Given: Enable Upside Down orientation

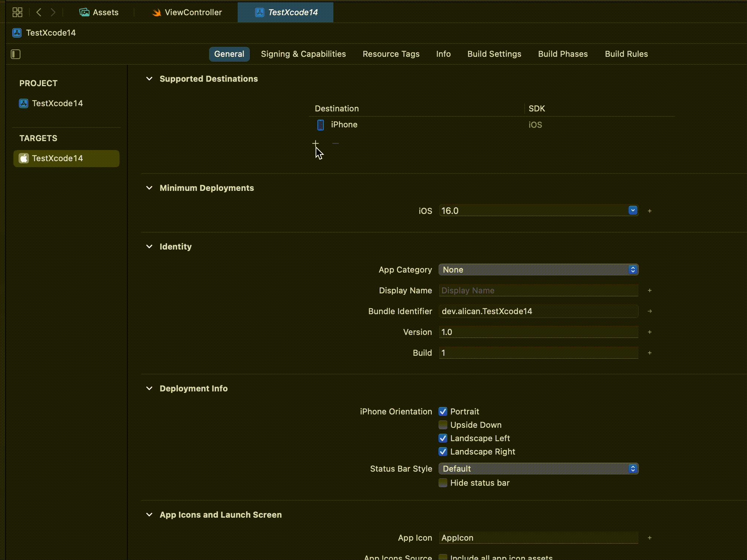Looking at the screenshot, I should pyautogui.click(x=443, y=425).
